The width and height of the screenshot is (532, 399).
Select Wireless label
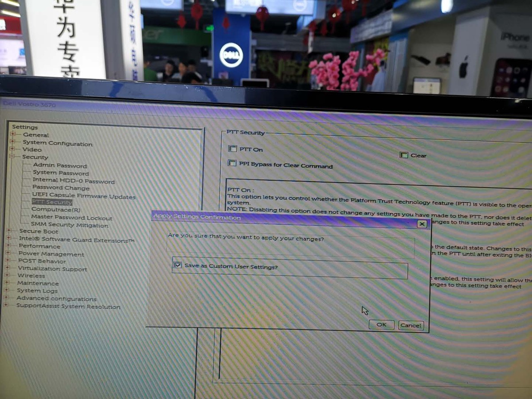pyautogui.click(x=31, y=276)
